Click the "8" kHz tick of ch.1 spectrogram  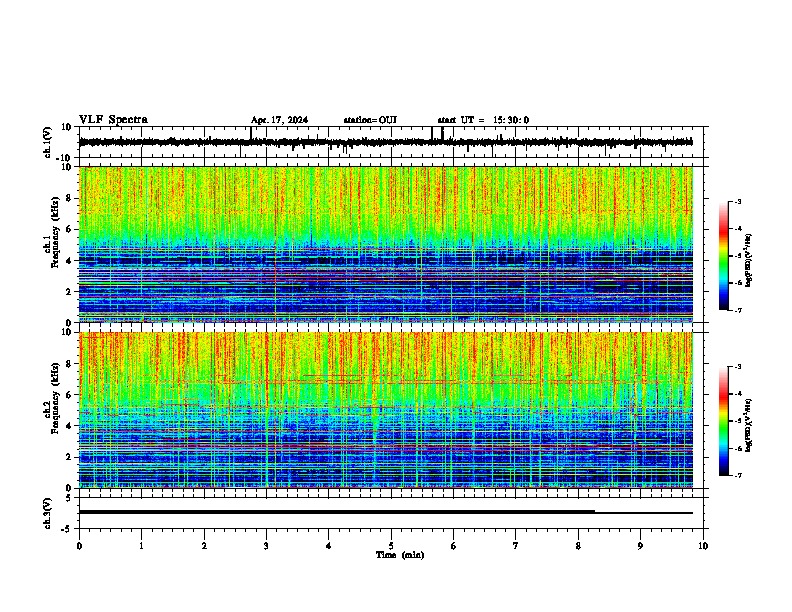click(x=70, y=198)
